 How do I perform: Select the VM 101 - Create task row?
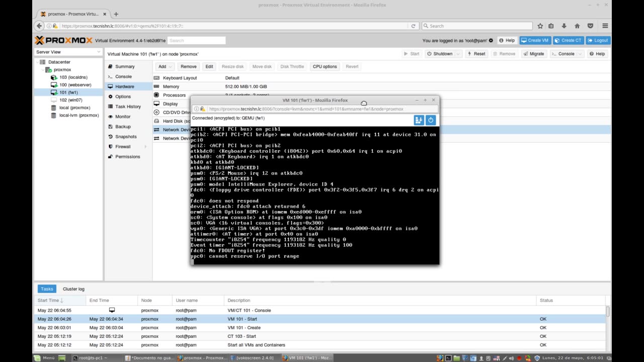tap(319, 328)
